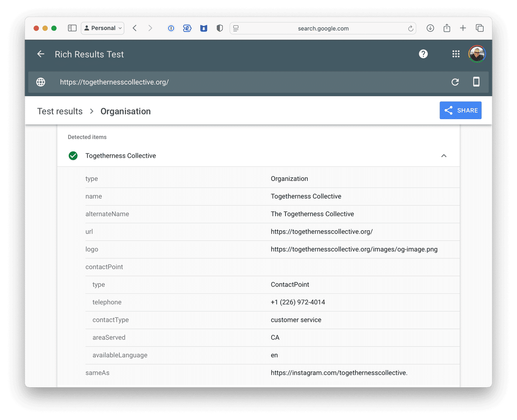517x420 pixels.
Task: Select the sameAs instagram URL value
Action: click(339, 373)
